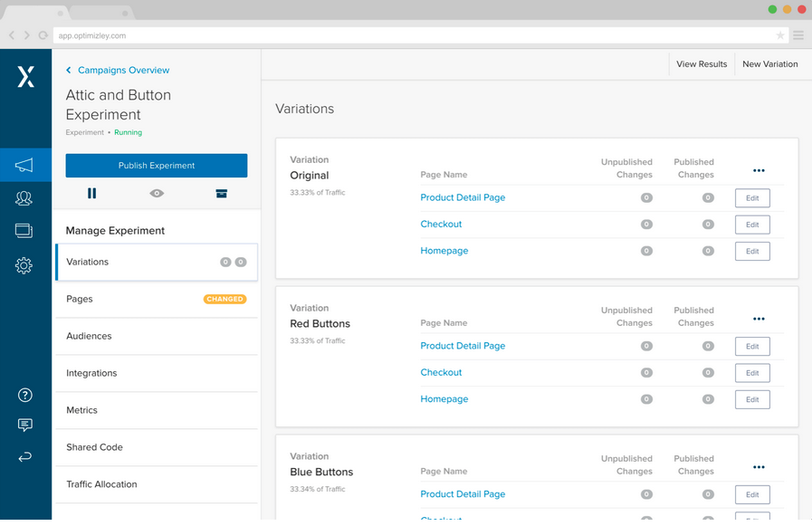Viewport: 812px width, 526px height.
Task: Open the Pages section
Action: tap(157, 300)
